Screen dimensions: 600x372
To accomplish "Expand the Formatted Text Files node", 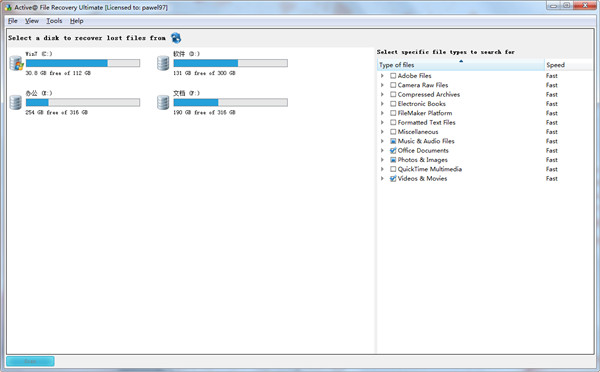I will tap(382, 122).
